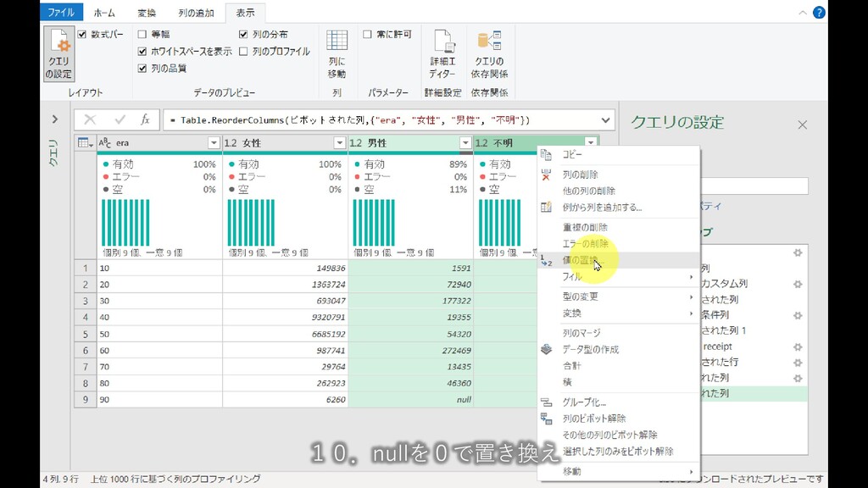Image resolution: width=868 pixels, height=488 pixels.
Task: Switch to the ホーム tab
Action: click(104, 13)
